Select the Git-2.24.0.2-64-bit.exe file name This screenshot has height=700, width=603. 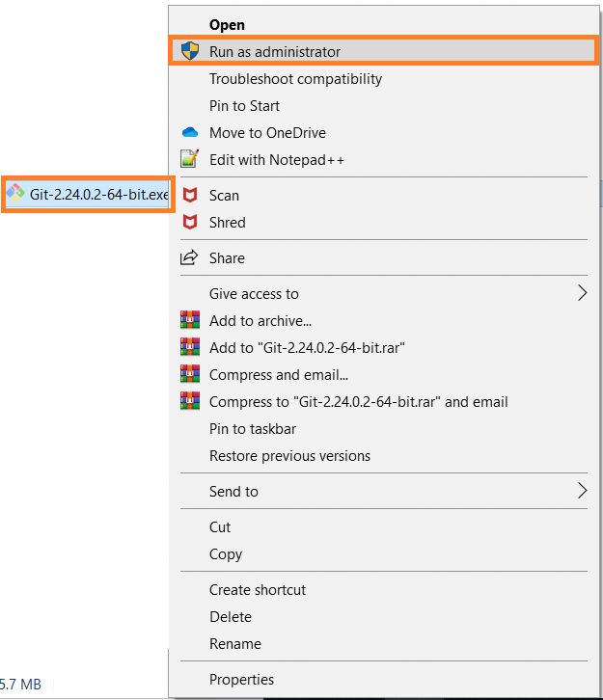pyautogui.click(x=98, y=195)
